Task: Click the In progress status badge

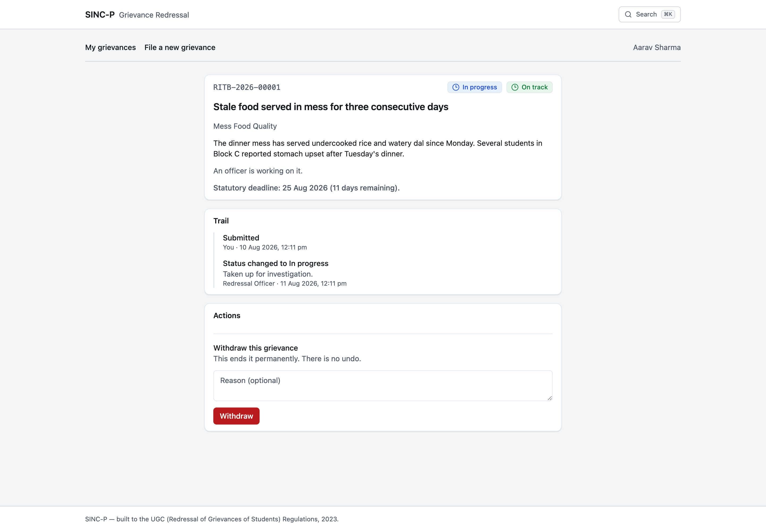Action: pyautogui.click(x=474, y=87)
